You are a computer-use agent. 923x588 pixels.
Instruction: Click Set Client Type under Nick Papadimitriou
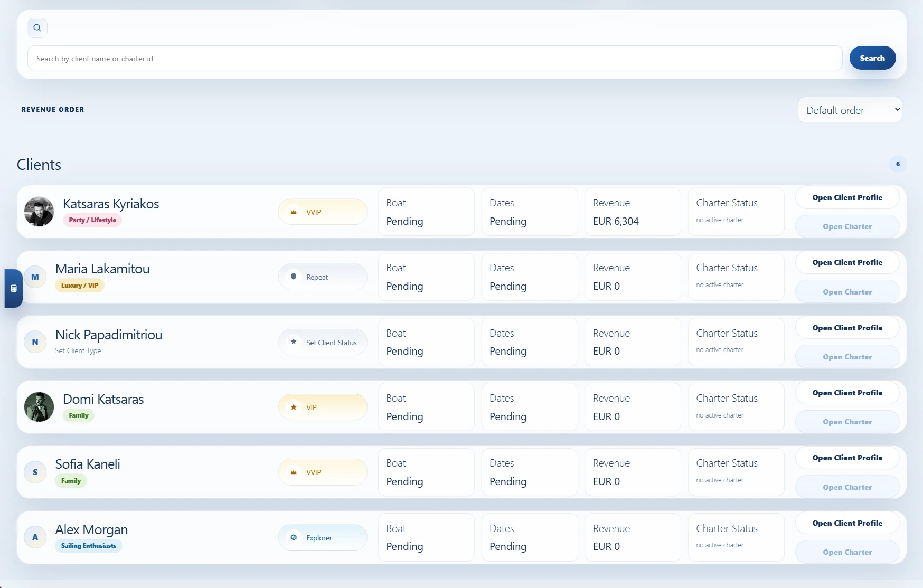coord(78,350)
